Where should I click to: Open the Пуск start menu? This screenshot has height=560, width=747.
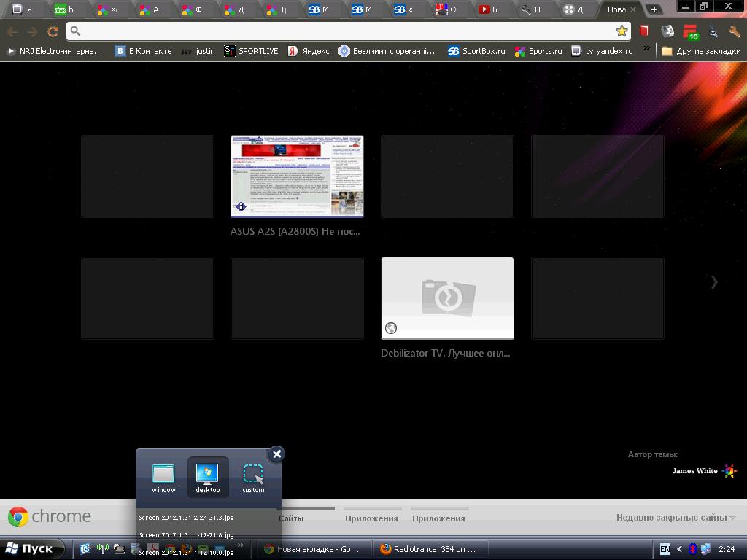tap(32, 549)
